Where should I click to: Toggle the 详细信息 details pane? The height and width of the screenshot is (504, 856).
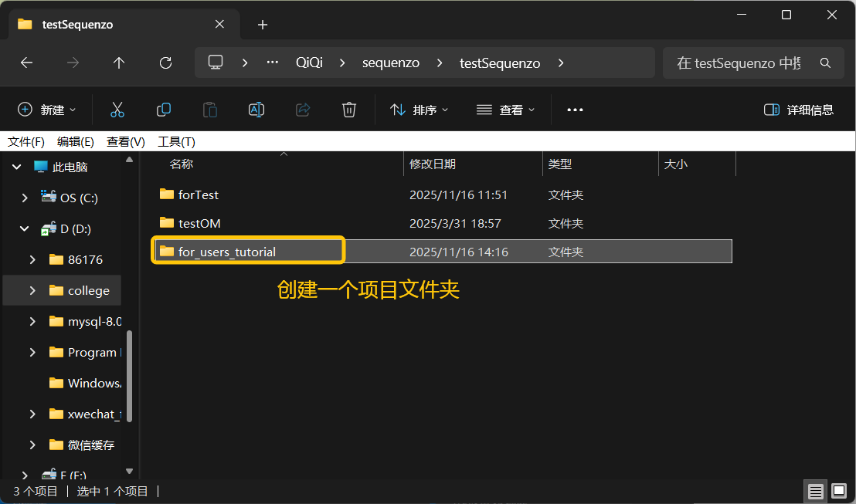pyautogui.click(x=799, y=110)
